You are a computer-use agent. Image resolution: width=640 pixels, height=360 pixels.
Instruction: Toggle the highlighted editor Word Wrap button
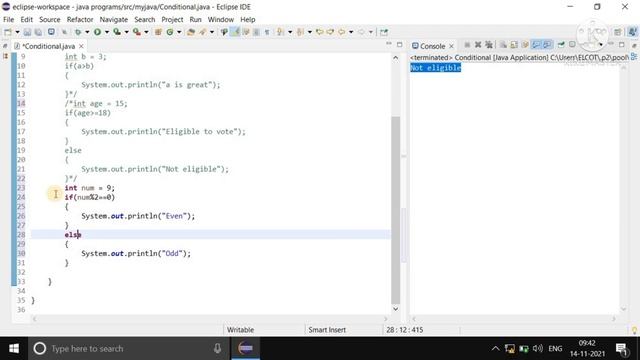click(235, 32)
